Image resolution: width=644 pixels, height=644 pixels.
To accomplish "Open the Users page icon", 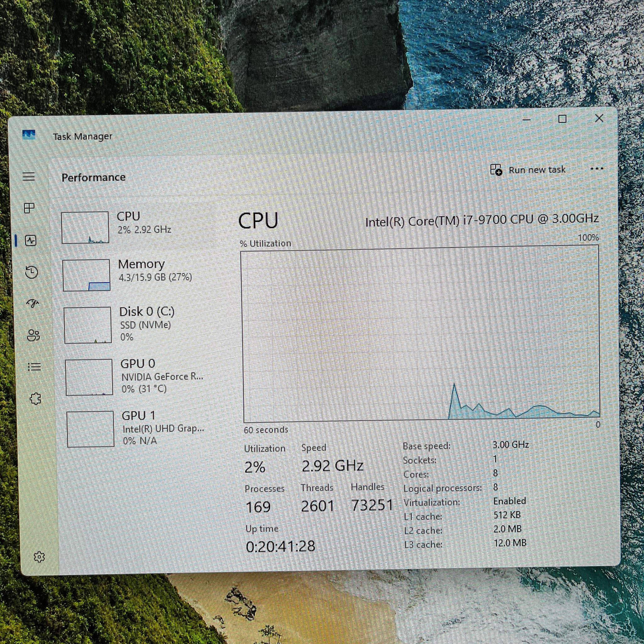I will [x=33, y=335].
